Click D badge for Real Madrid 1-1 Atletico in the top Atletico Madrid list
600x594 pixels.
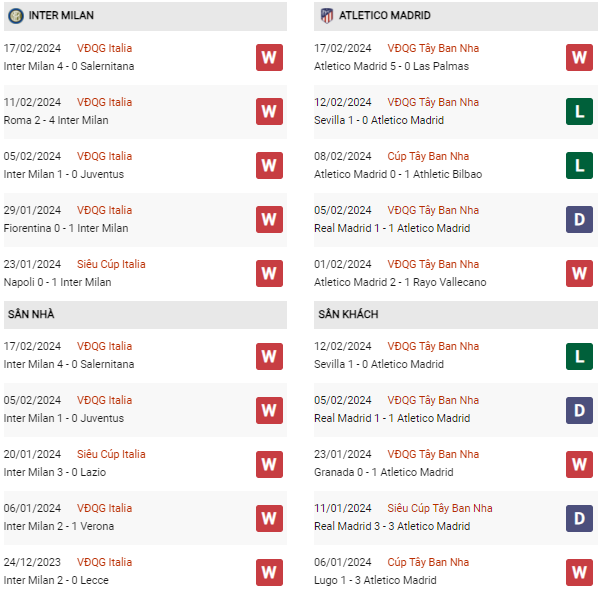tap(580, 219)
